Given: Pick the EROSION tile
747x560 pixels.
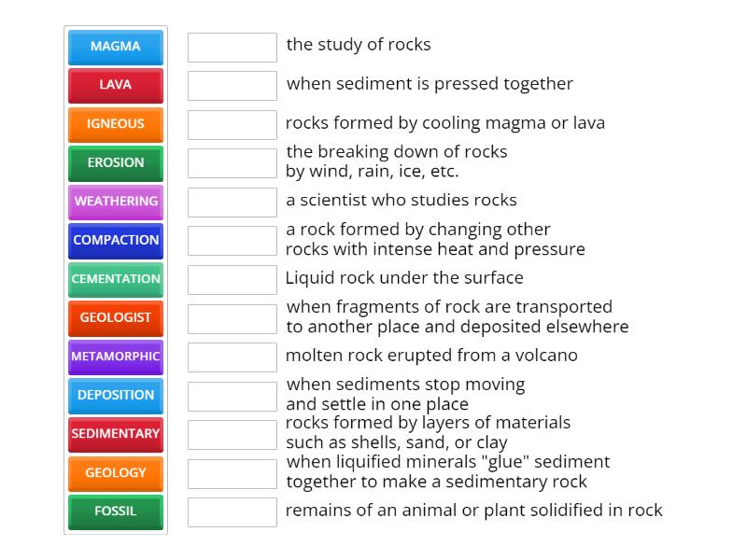Looking at the screenshot, I should click(115, 162).
